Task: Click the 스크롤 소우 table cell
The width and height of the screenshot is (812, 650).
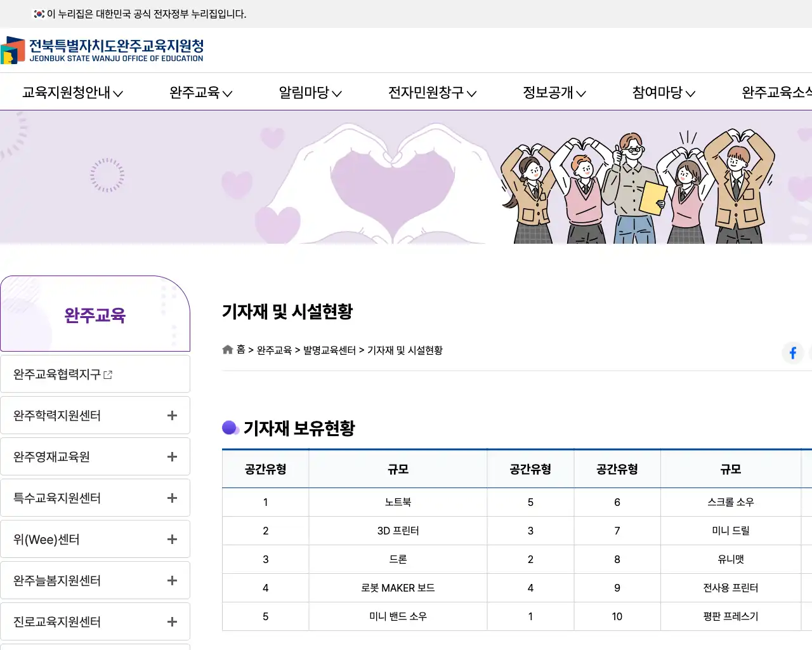Action: [731, 502]
